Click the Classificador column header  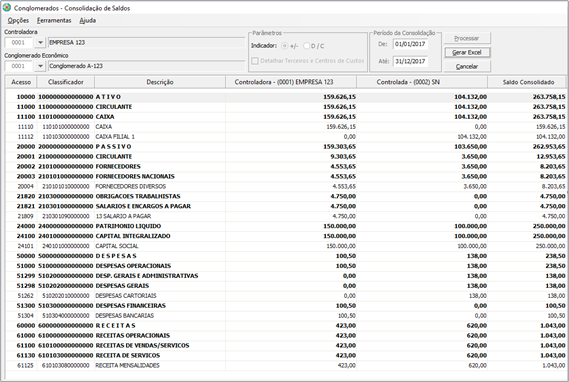click(66, 82)
